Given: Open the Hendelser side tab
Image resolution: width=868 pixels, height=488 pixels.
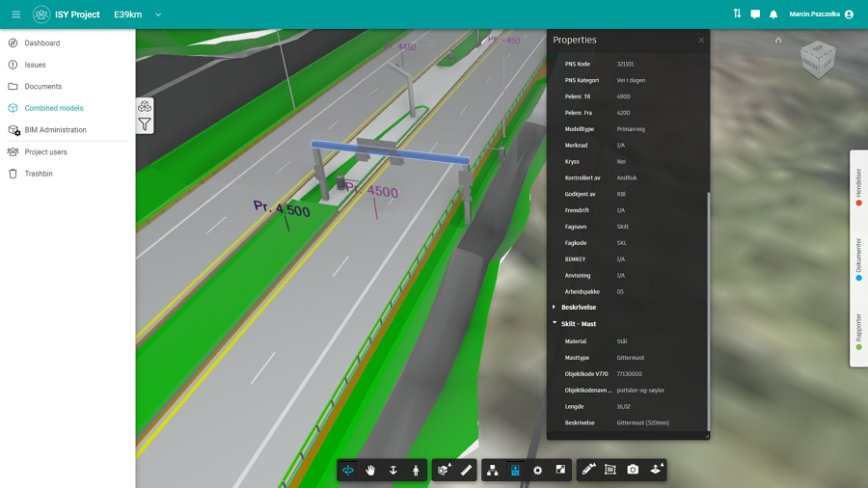Looking at the screenshot, I should pos(858,187).
